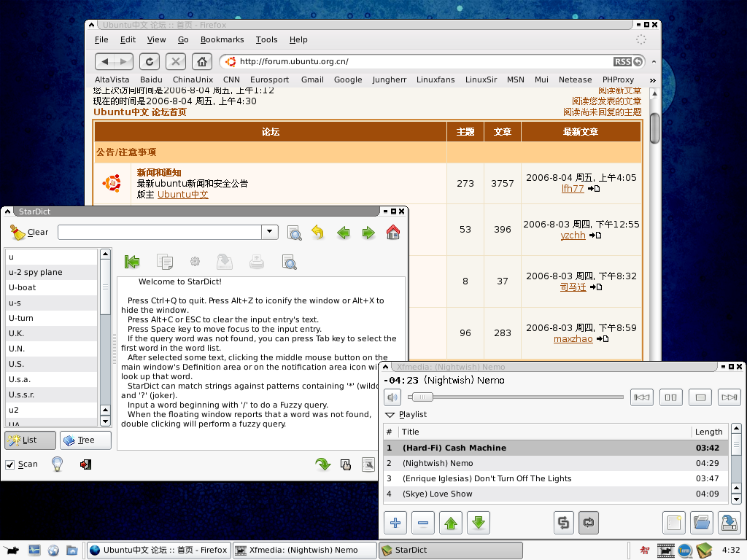Viewport: 747px width, 560px height.
Task: Click the StarDict red house home icon
Action: 393,233
